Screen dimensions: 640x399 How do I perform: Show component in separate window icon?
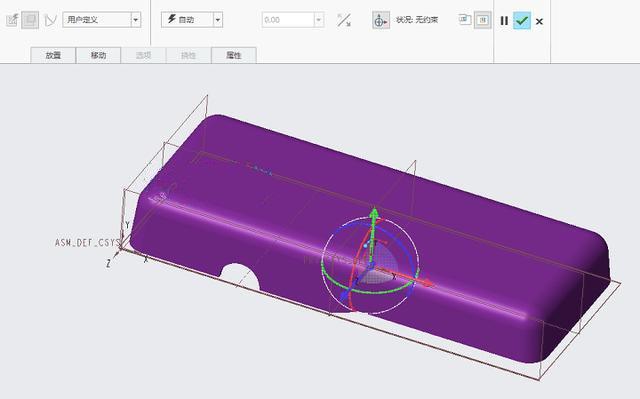click(x=464, y=20)
